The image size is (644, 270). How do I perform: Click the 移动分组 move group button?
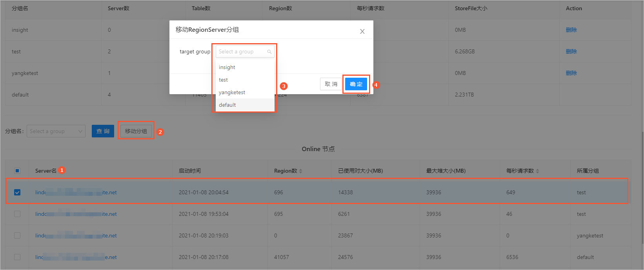pyautogui.click(x=136, y=131)
